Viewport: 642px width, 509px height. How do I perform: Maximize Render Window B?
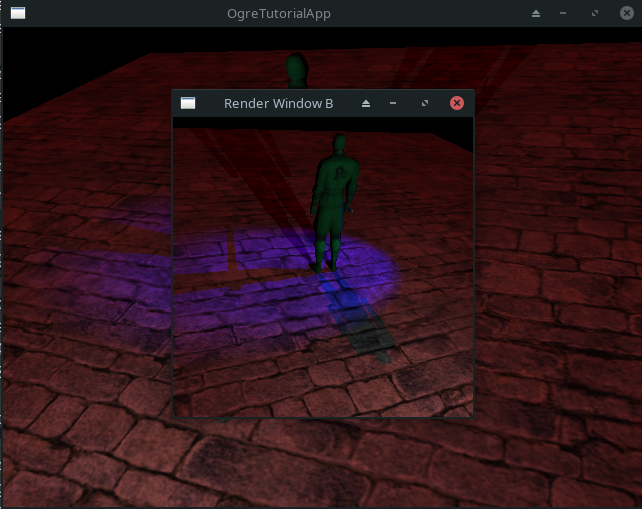click(x=425, y=103)
